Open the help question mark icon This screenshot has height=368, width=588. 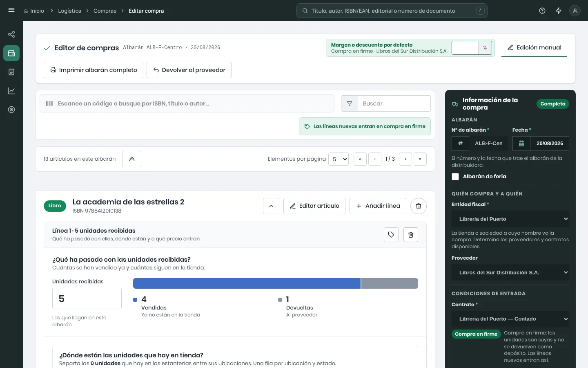point(542,11)
